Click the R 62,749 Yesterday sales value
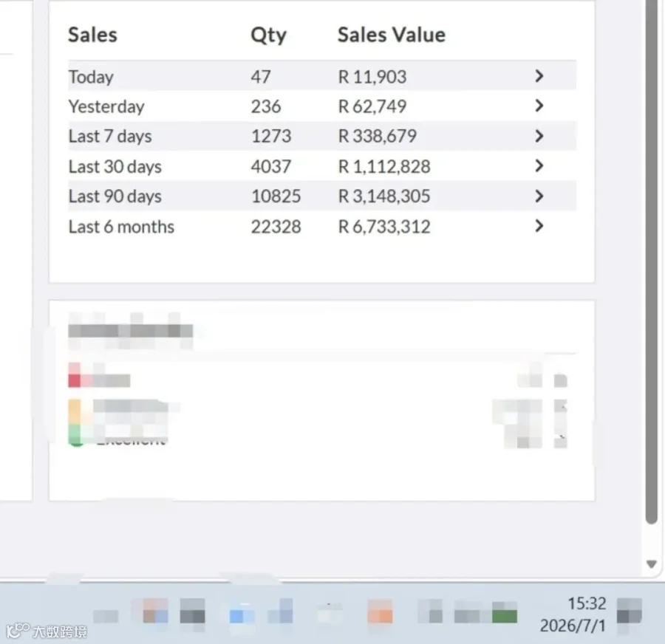 coord(372,106)
